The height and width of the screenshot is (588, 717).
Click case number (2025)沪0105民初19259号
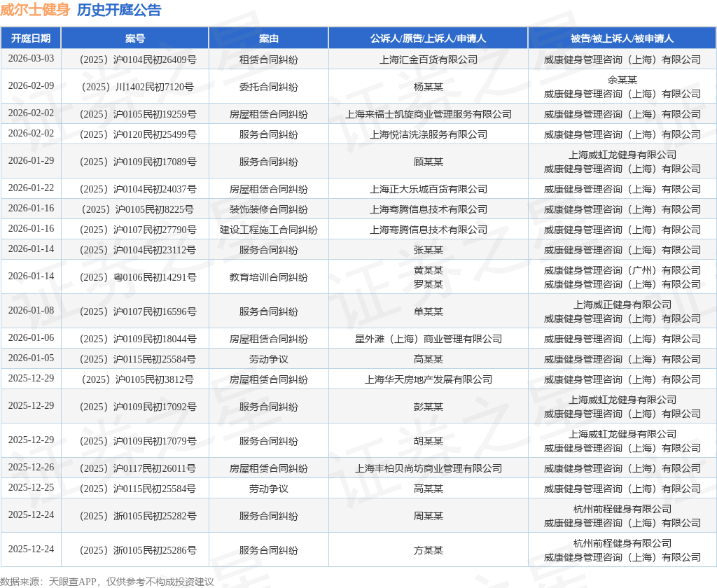[x=138, y=114]
